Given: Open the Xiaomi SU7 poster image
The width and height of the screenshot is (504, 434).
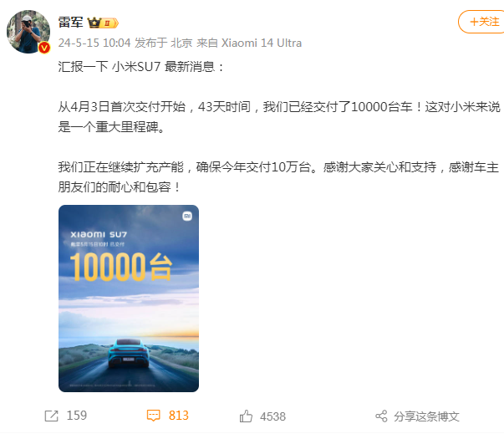Looking at the screenshot, I should click(x=129, y=299).
